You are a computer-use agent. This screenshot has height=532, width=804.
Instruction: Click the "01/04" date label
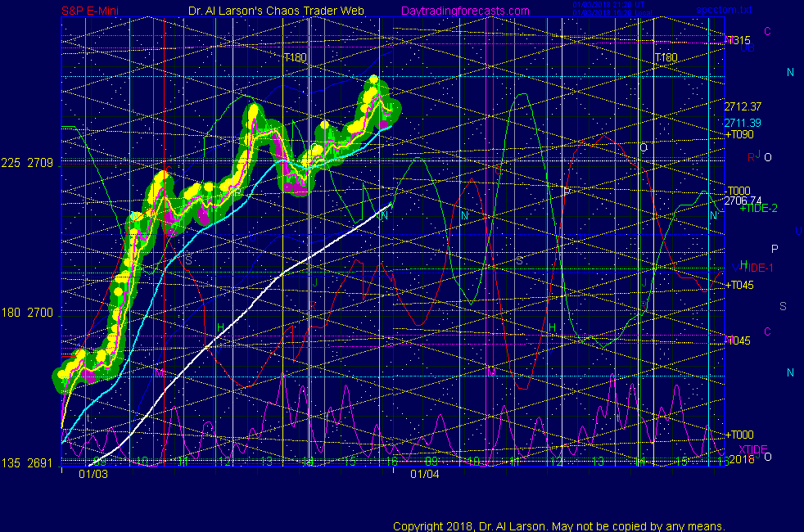[425, 474]
